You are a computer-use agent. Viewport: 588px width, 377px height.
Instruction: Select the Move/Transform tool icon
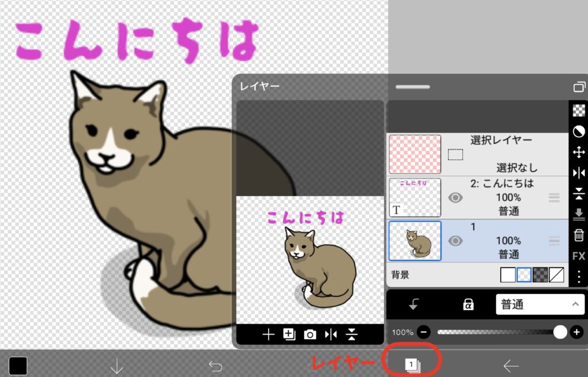[x=579, y=153]
